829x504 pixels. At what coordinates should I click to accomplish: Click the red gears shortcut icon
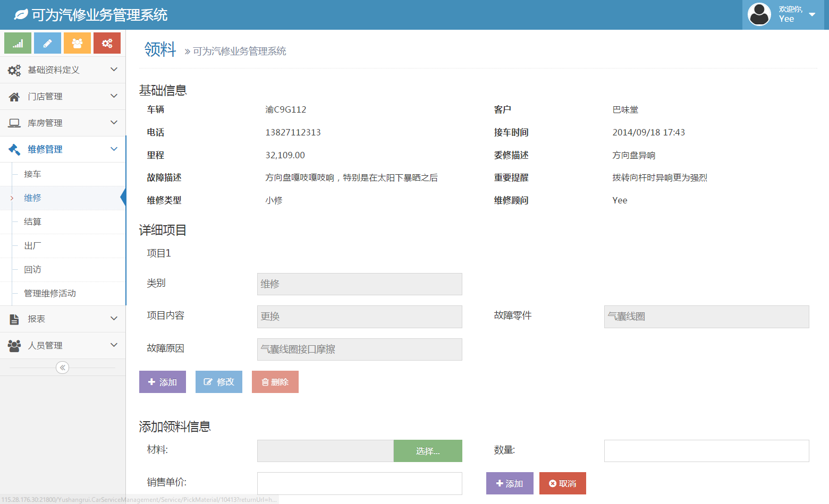tap(107, 43)
